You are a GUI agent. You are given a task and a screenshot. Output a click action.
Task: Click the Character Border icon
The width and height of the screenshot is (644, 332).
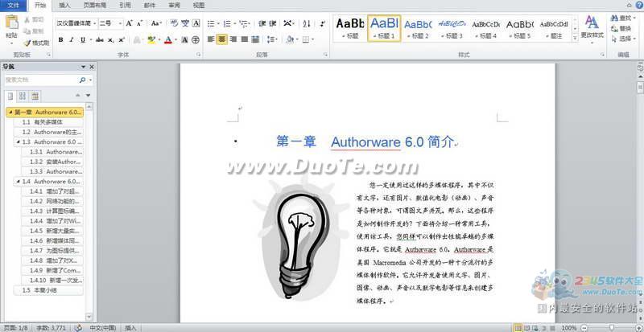coord(196,23)
